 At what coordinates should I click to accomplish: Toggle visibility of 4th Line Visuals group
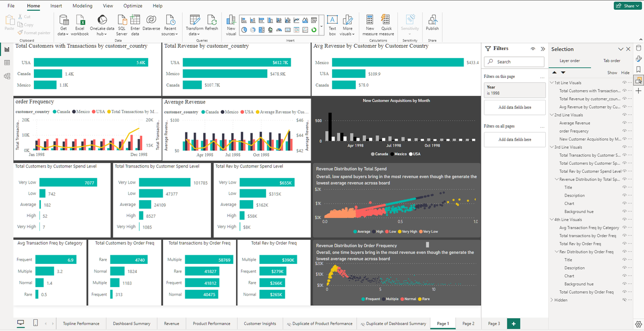click(x=625, y=219)
